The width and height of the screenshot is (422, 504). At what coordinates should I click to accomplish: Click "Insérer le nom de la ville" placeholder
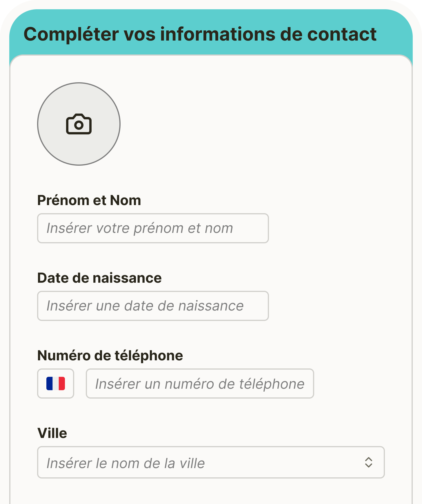tap(126, 463)
